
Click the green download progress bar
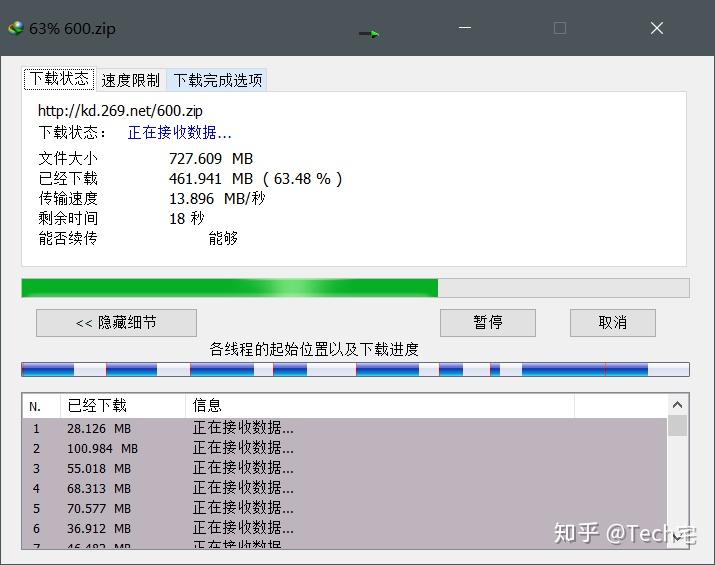(355, 288)
